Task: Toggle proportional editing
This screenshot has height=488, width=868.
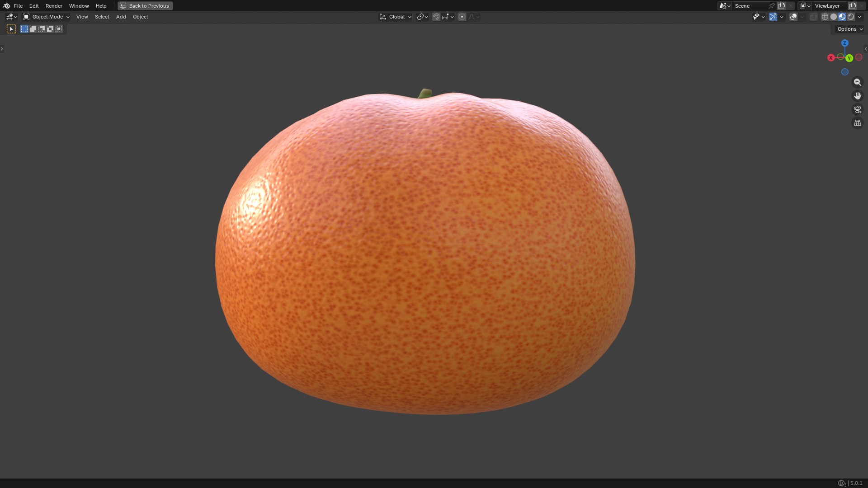Action: 462,17
